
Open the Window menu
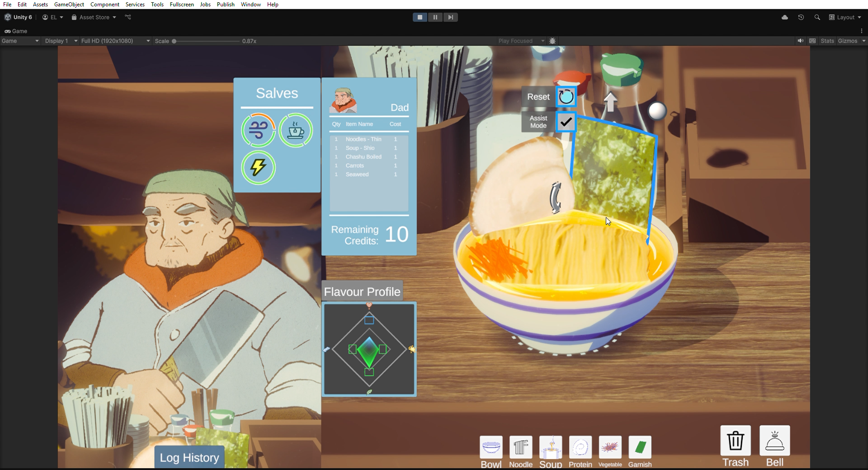[x=251, y=5]
